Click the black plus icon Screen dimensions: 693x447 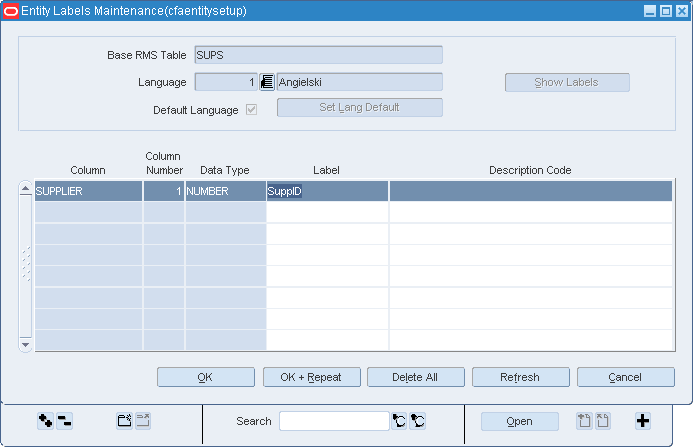[643, 420]
